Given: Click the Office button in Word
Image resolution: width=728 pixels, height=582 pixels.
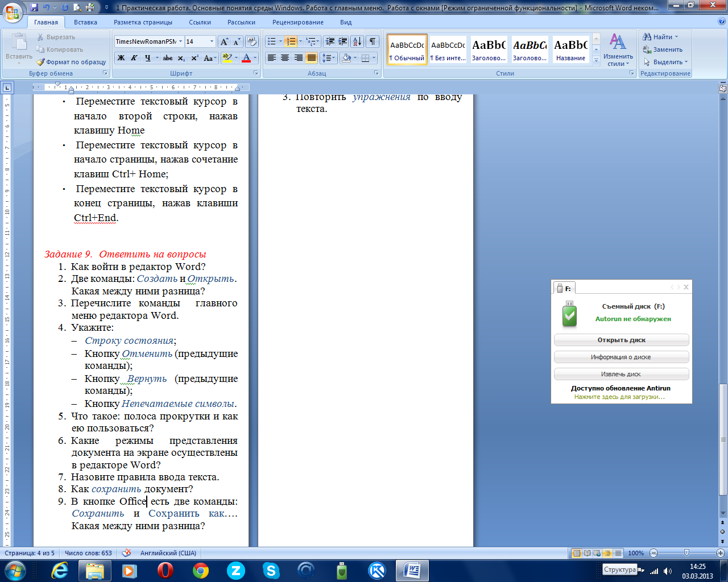Looking at the screenshot, I should [x=13, y=11].
